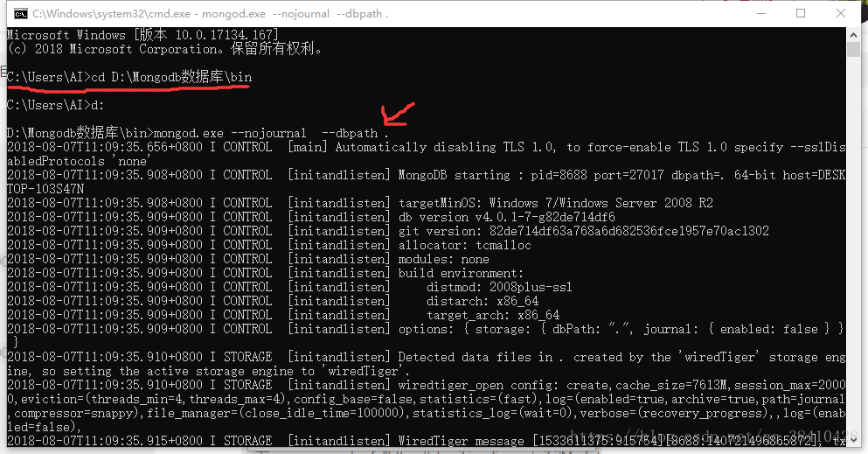Click 'distarch: x86_64' log text

click(483, 301)
